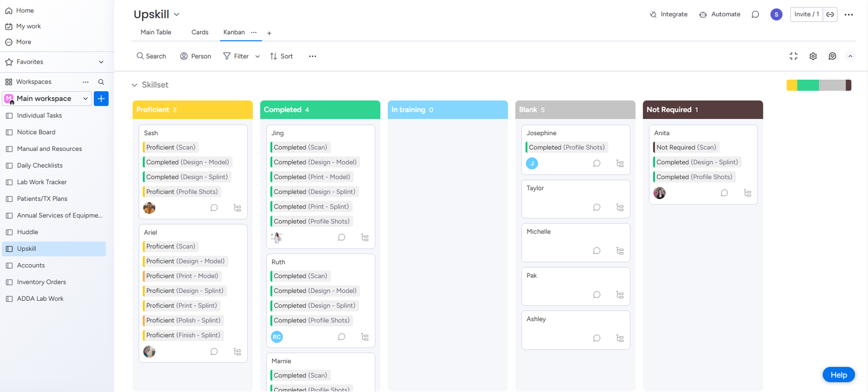The width and height of the screenshot is (868, 392).
Task: Click the Integrate icon in header
Action: coord(653,15)
